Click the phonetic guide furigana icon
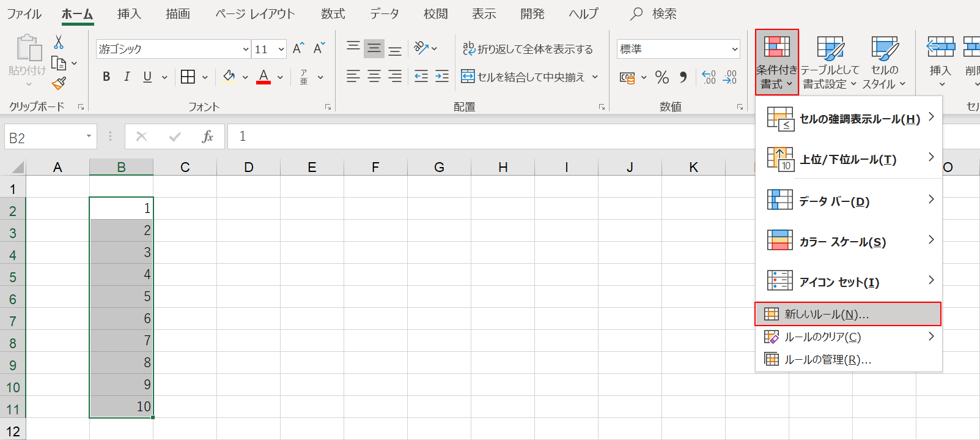The image size is (980, 440). tap(304, 76)
